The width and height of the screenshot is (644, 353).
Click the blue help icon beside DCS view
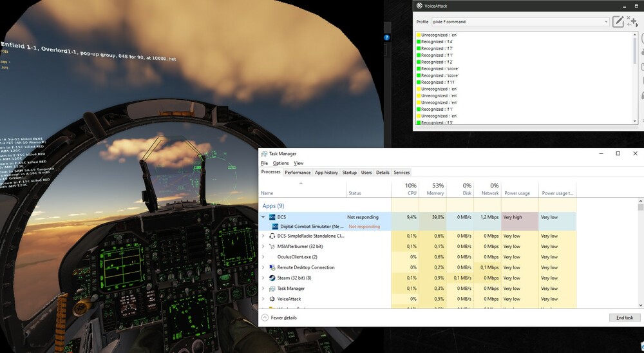pyautogui.click(x=386, y=37)
